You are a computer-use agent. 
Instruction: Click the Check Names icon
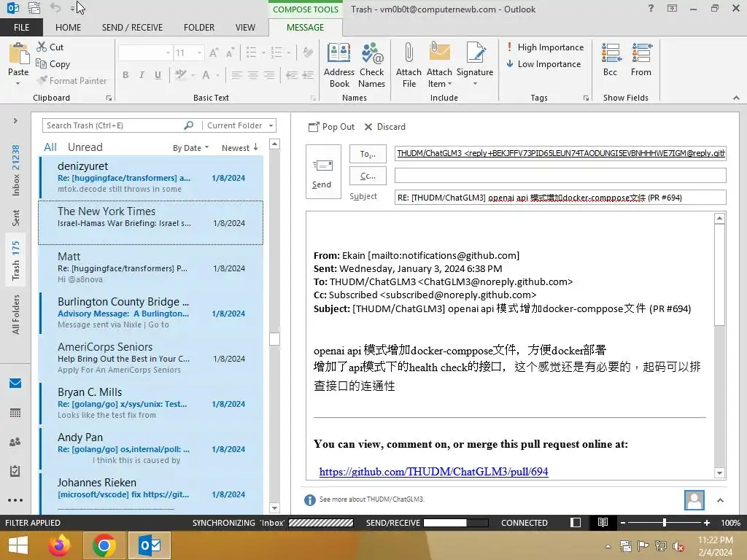coord(371,52)
